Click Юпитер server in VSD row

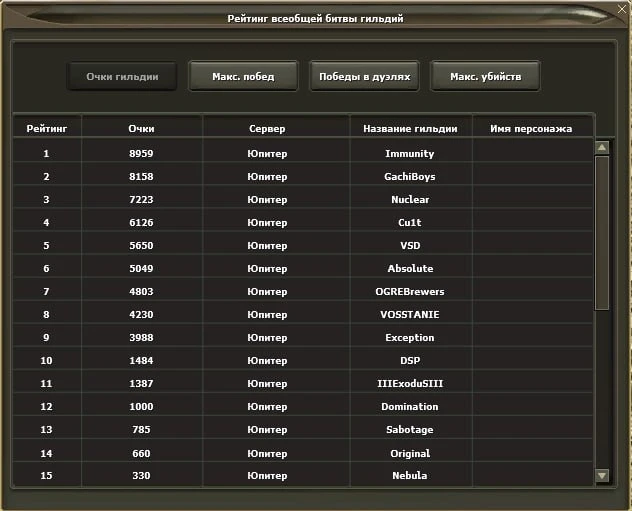tap(267, 245)
